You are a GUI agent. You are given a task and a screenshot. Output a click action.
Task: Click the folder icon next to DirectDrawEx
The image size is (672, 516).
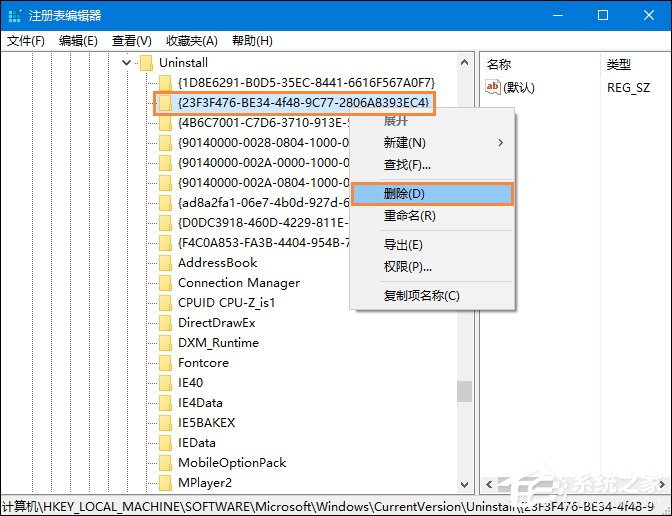coord(165,322)
